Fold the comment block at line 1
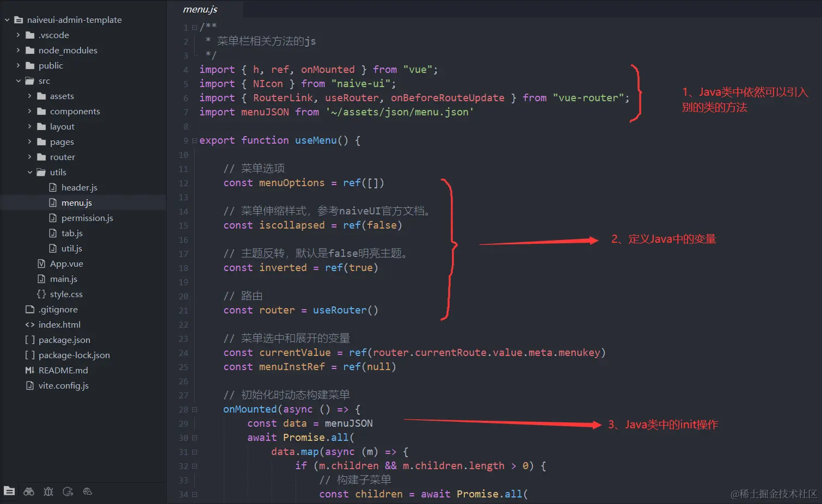 [x=194, y=27]
